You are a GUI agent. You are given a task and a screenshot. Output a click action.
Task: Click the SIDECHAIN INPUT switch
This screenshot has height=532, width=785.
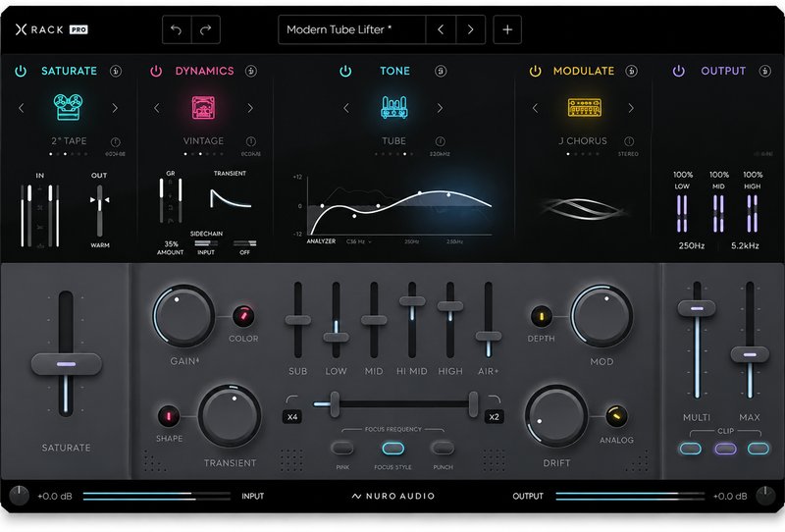click(205, 243)
